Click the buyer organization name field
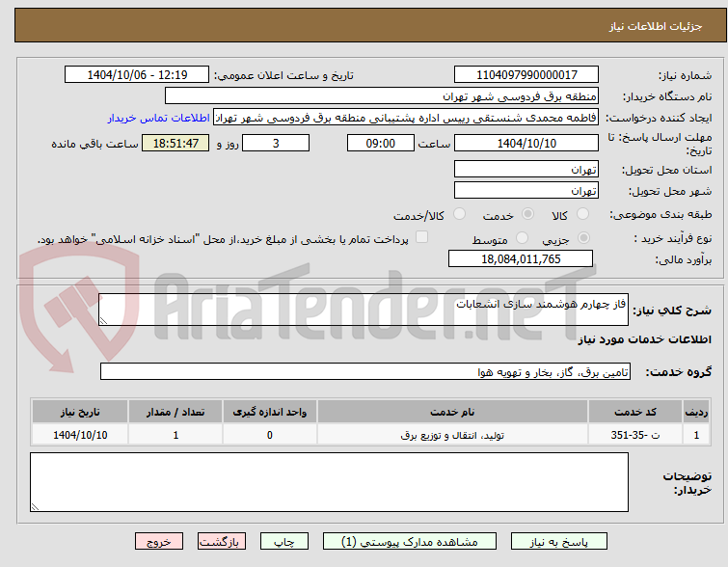Screen dimensions: 728x567 pos(382,96)
